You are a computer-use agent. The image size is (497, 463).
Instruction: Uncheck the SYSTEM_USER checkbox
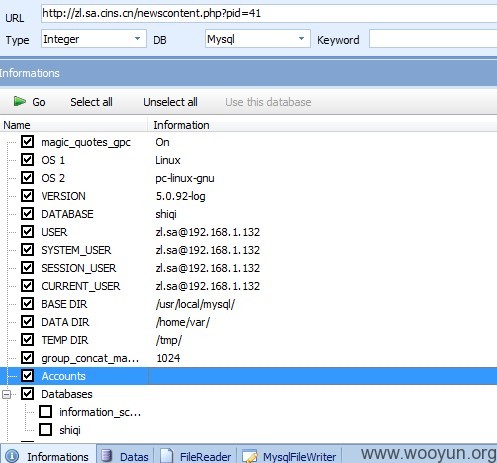click(x=27, y=250)
